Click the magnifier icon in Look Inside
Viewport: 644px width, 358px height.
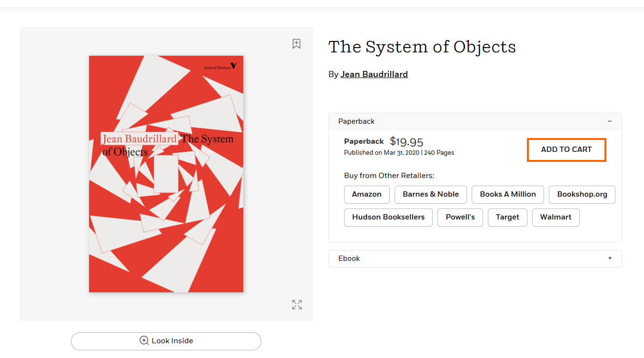coord(144,340)
